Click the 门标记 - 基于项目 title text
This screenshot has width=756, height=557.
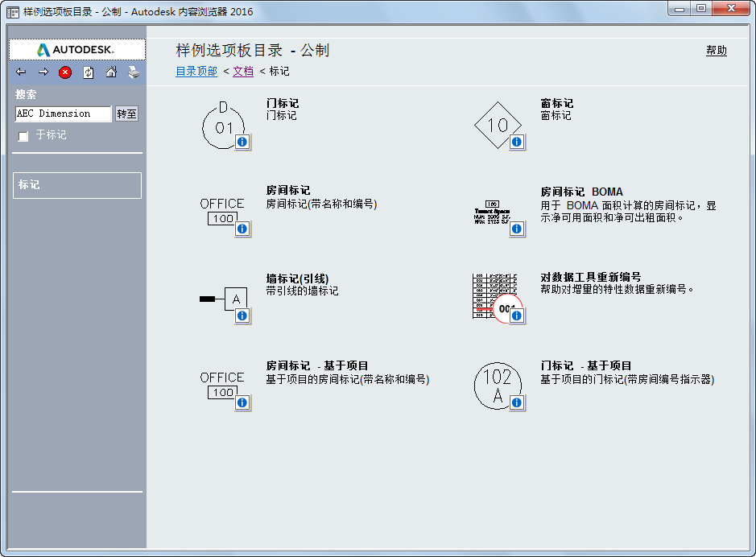(586, 365)
